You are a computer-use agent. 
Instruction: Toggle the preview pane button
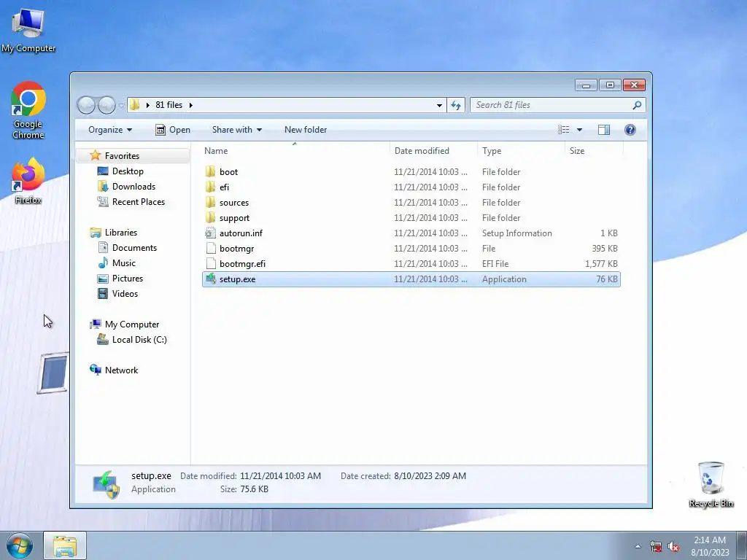coord(603,130)
